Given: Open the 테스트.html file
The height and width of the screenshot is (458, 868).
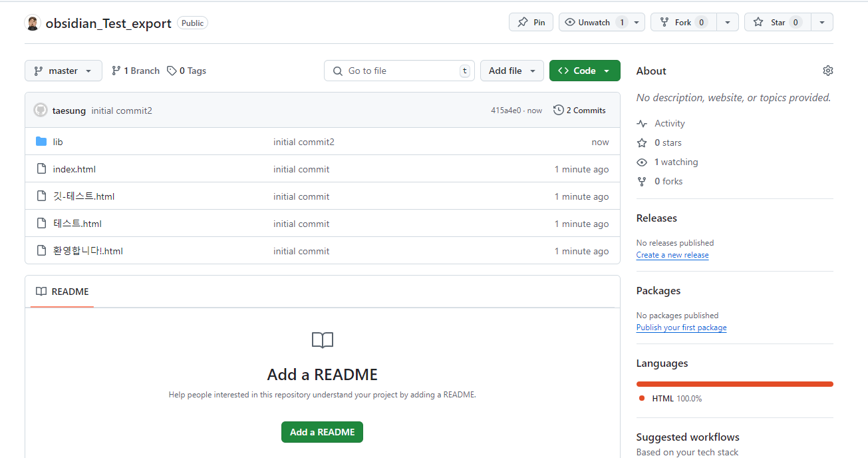Looking at the screenshot, I should click(77, 224).
